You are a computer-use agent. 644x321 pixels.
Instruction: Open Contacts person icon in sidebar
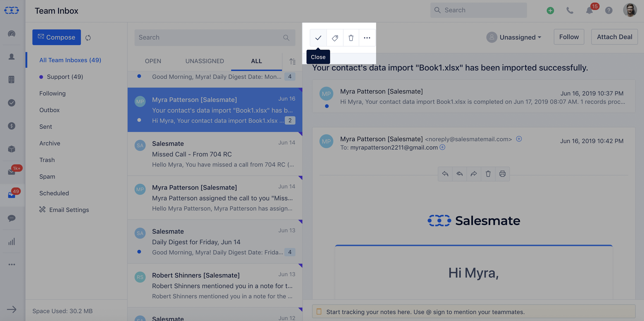click(x=11, y=57)
